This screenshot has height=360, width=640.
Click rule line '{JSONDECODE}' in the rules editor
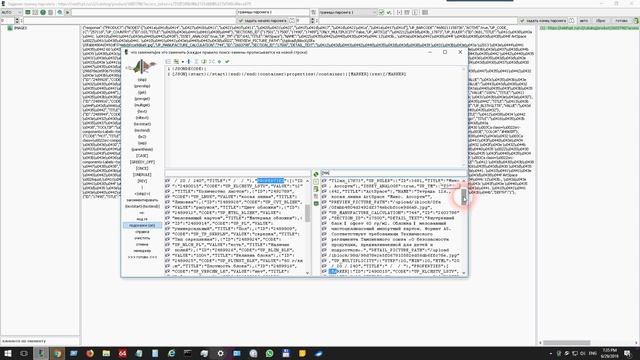click(190, 69)
